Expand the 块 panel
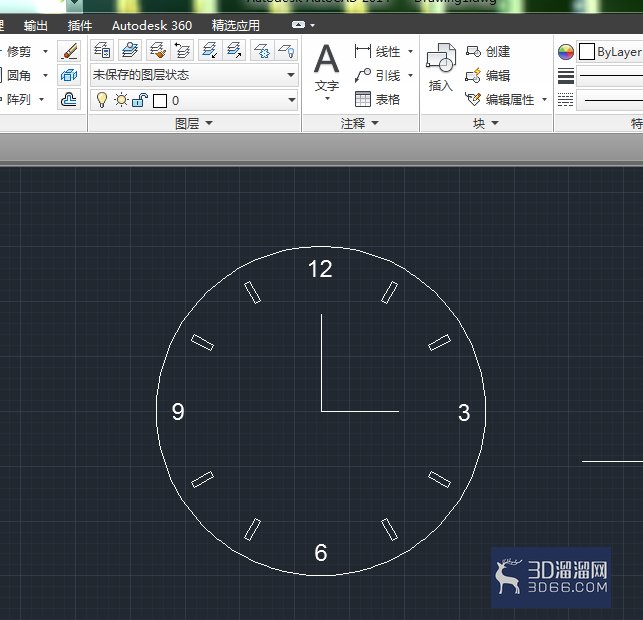The width and height of the screenshot is (643, 620). point(486,123)
